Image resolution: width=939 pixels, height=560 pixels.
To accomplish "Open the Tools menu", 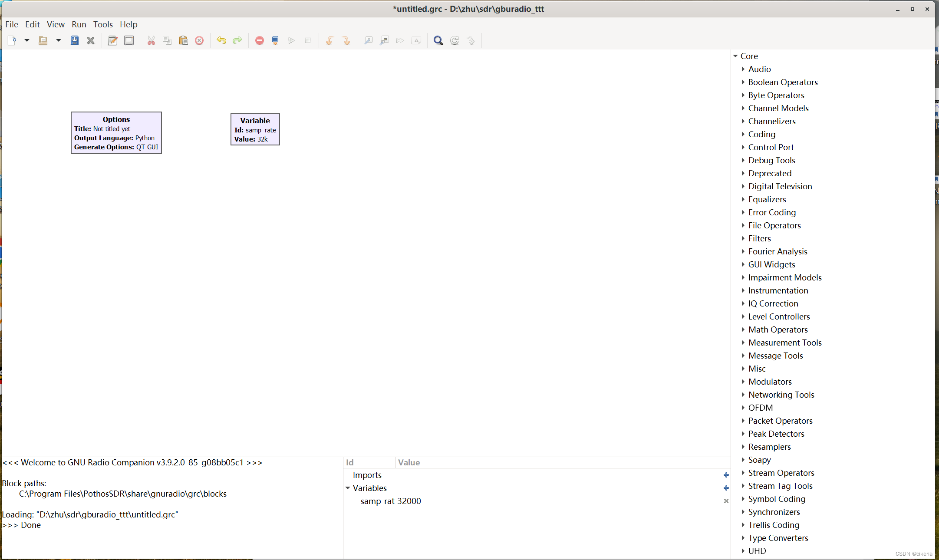I will coord(102,24).
